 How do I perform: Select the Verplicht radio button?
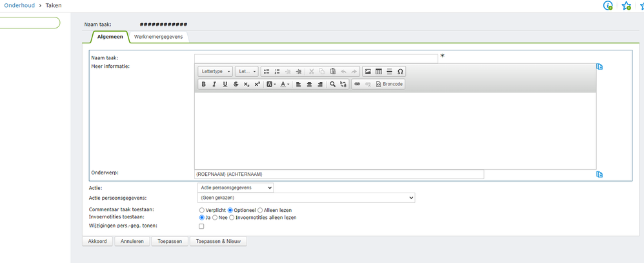click(202, 210)
